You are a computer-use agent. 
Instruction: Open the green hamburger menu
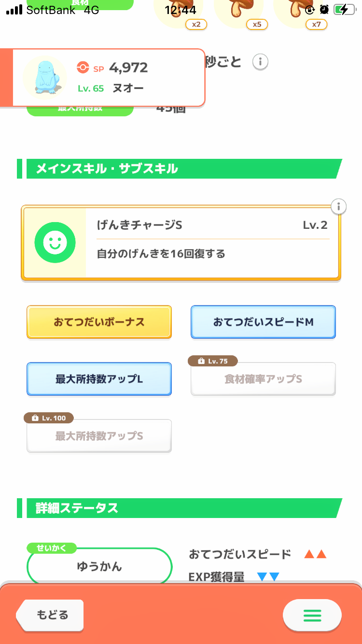312,615
